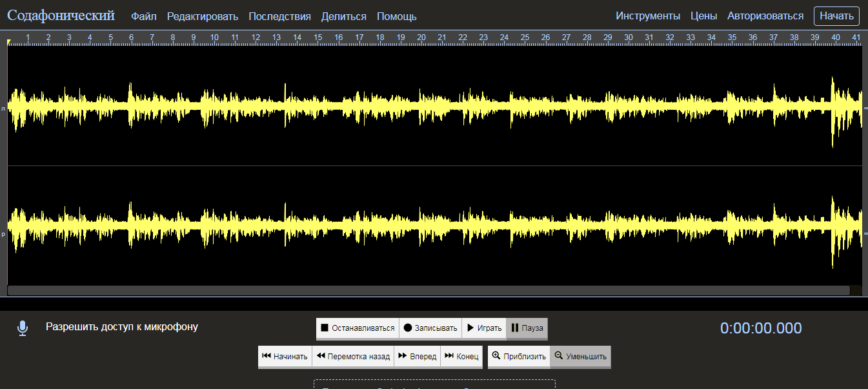Zoom out with Уменьшить button
Screen dimensions: 868x389
[x=580, y=356]
